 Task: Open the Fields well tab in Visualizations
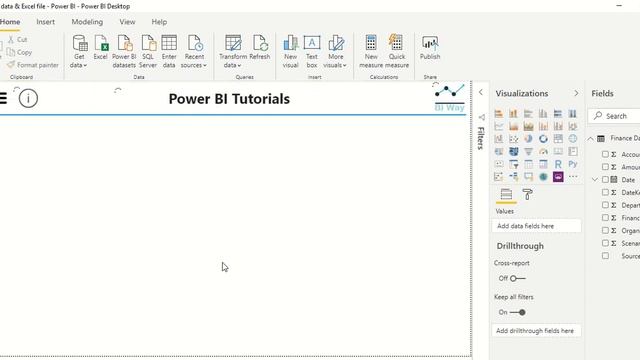pos(506,194)
